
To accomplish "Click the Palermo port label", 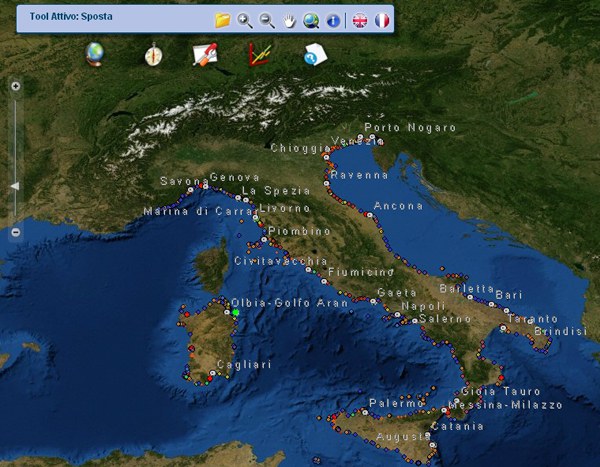I will 397,403.
